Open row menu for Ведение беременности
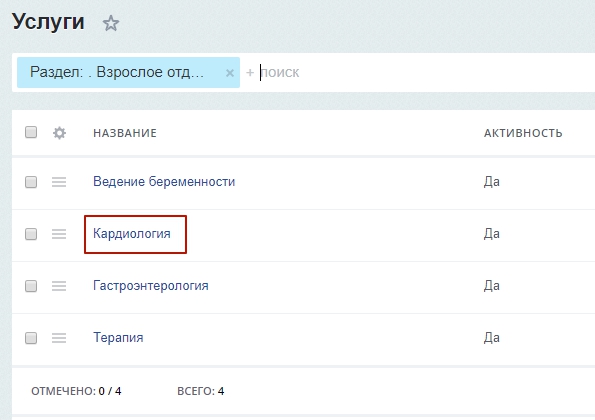 coord(59,182)
